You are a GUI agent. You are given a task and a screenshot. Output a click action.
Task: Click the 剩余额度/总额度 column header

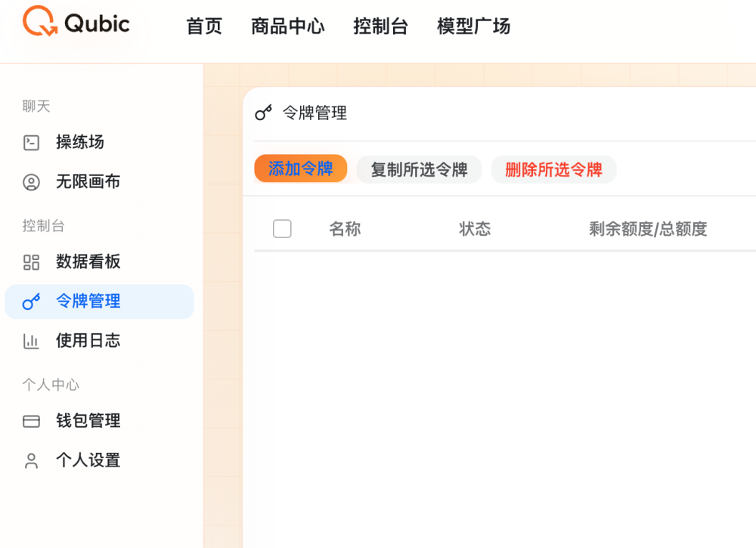648,228
